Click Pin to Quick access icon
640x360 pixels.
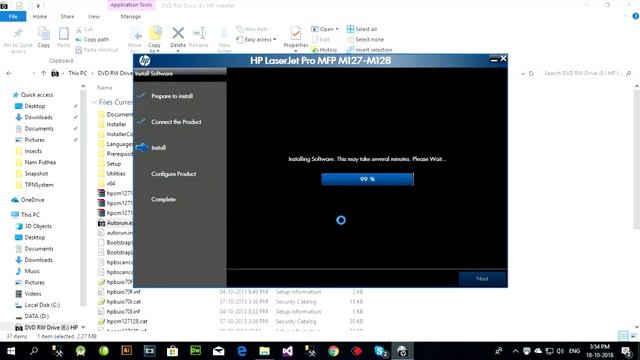tap(18, 33)
